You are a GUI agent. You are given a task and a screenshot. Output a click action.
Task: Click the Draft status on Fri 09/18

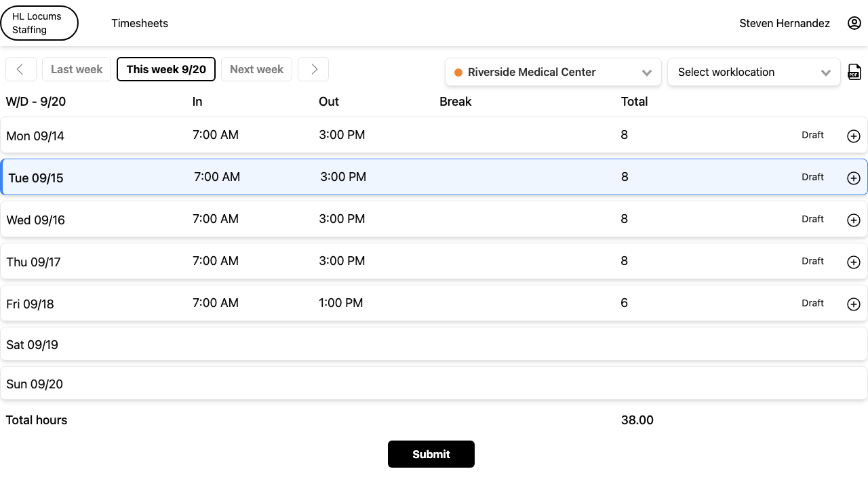(x=812, y=303)
